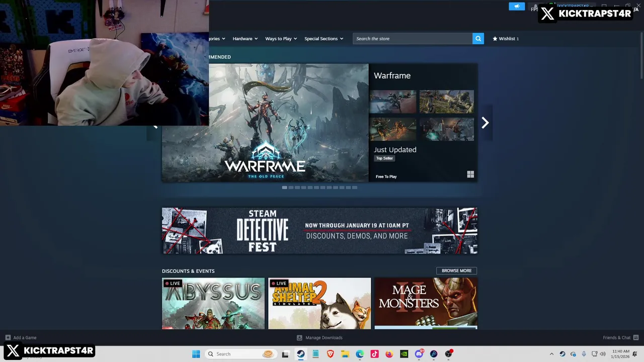Open the Warframe main capsule image

[x=265, y=123]
